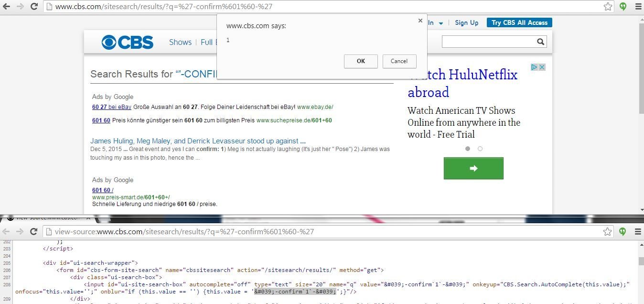
Task: Click the www.ebay.de/ green URL
Action: click(x=315, y=107)
